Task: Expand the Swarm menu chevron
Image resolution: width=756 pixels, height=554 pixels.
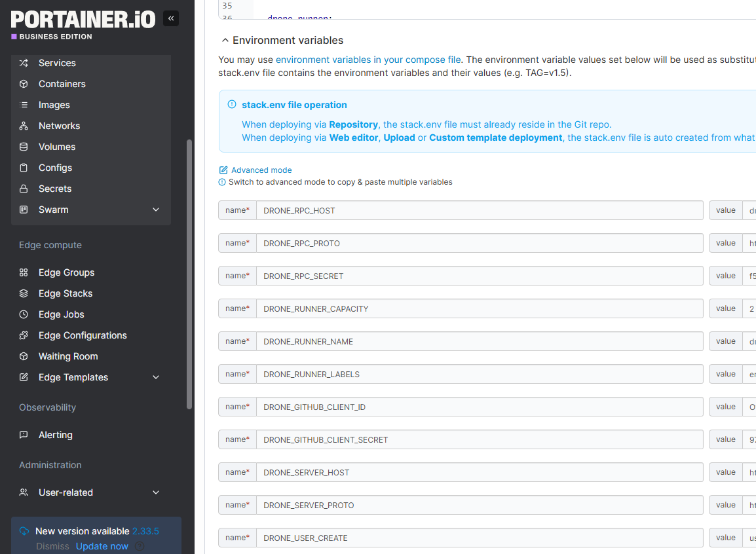Action: click(x=156, y=210)
